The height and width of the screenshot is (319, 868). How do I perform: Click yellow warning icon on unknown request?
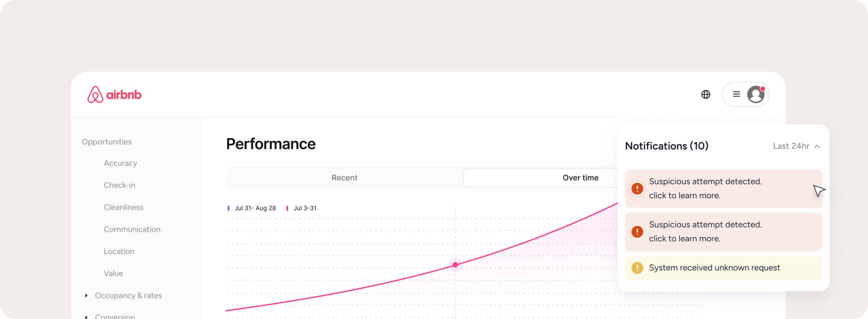(x=637, y=268)
